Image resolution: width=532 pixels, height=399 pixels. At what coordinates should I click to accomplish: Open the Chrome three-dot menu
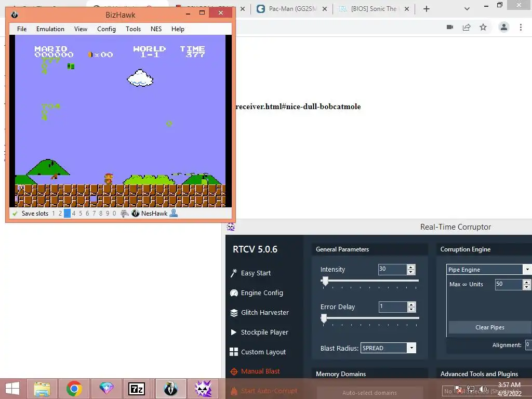click(x=521, y=27)
